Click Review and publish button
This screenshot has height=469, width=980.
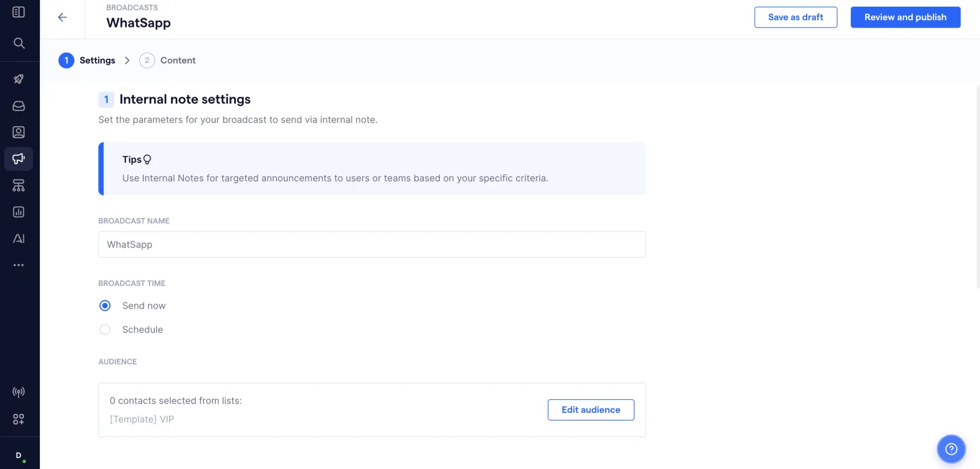point(905,17)
